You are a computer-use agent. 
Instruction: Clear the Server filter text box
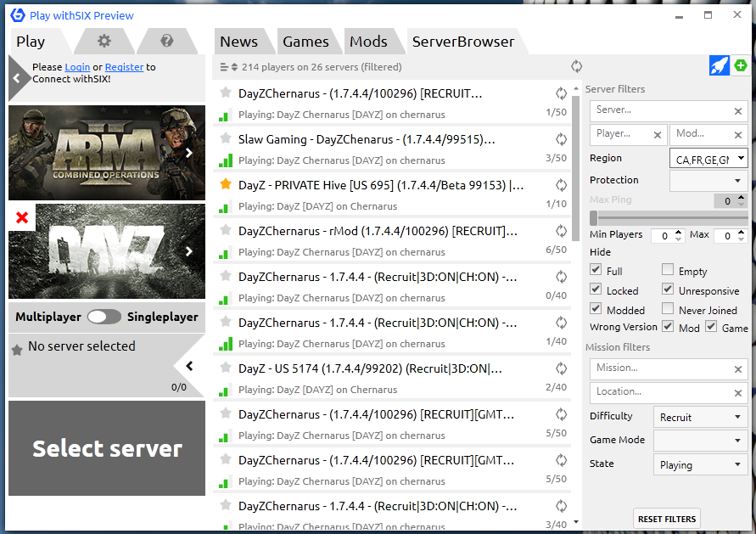point(738,111)
